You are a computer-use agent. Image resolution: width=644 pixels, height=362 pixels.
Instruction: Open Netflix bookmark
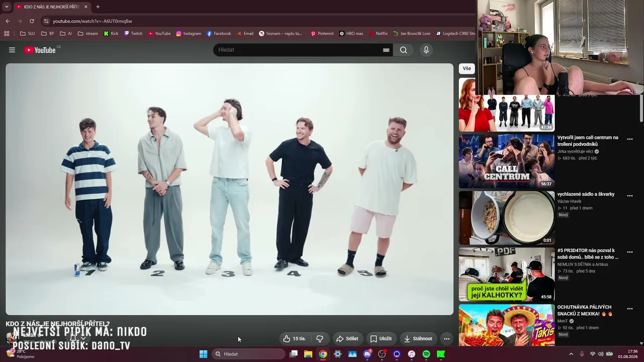pos(378,34)
